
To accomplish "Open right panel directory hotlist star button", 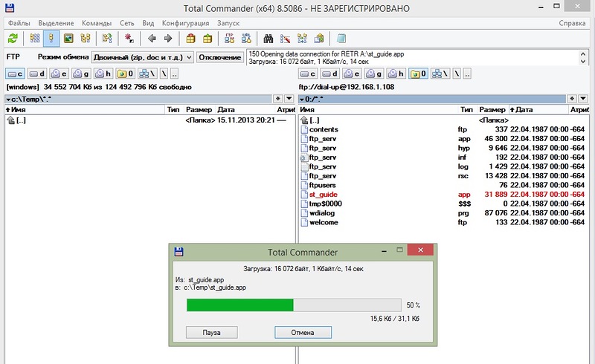I will 572,99.
